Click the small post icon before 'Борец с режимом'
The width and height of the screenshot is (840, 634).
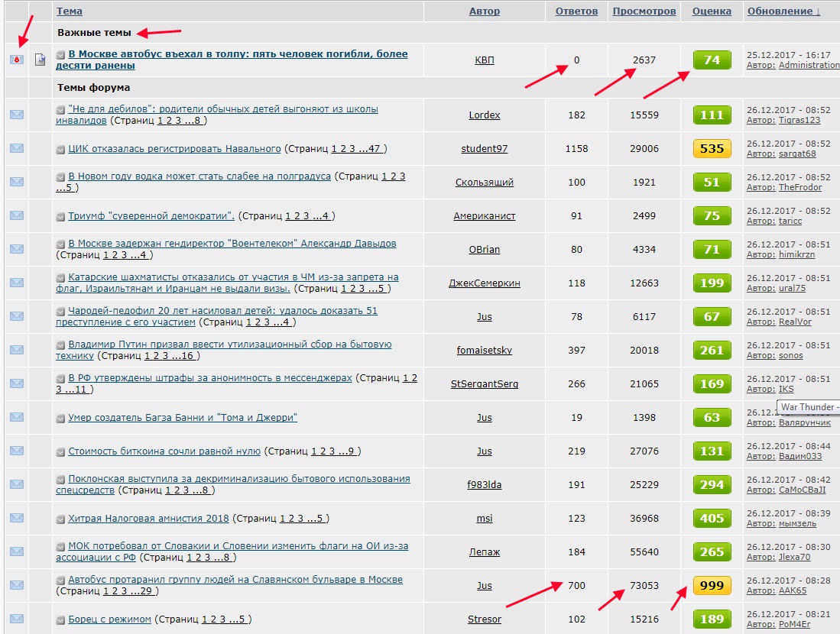(60, 620)
